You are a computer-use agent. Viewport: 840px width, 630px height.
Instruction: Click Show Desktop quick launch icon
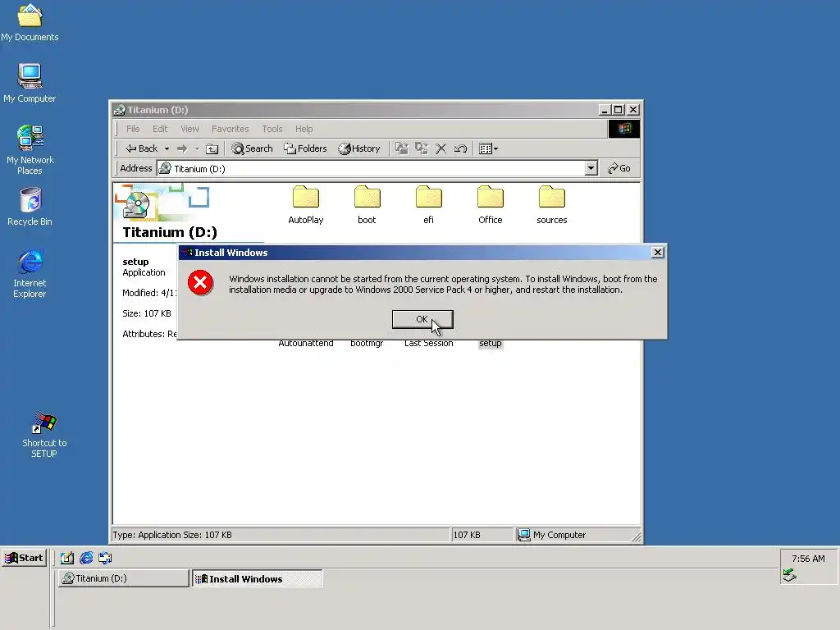67,558
